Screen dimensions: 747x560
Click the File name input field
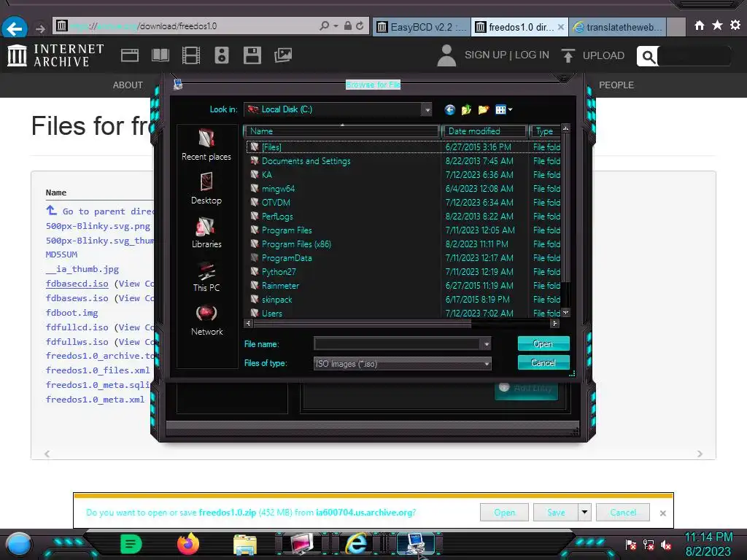(398, 344)
